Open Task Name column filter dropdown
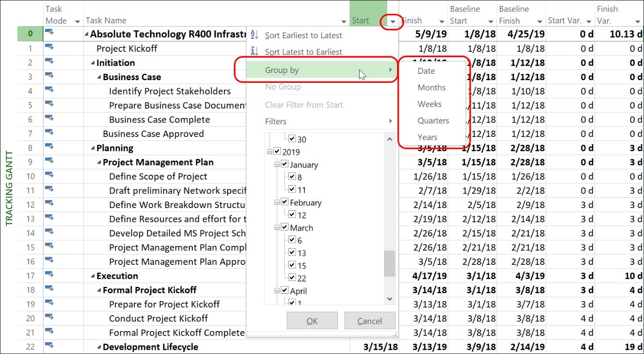Screen dimensions: 644x354 (344, 21)
